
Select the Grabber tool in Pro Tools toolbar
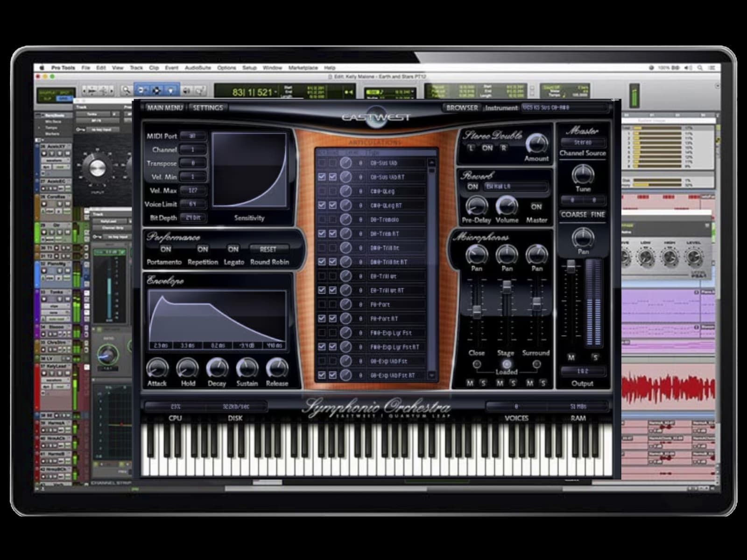point(171,90)
